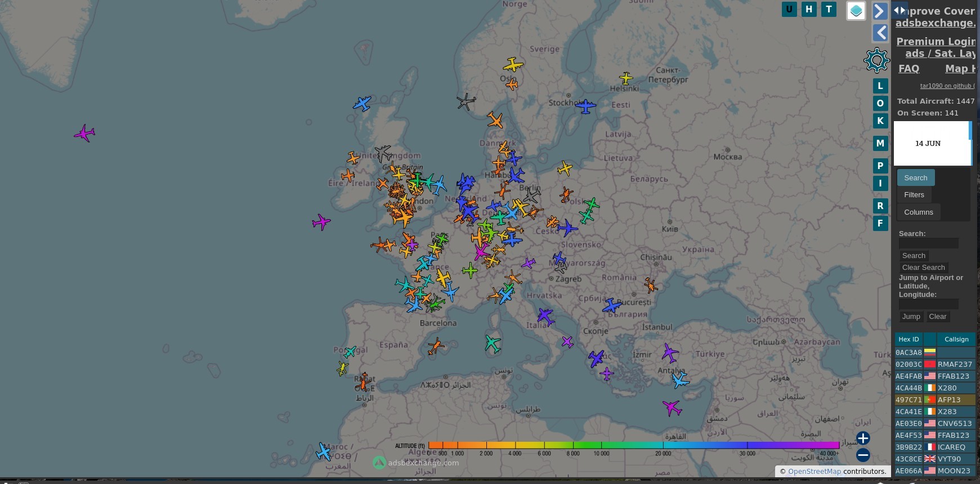Open the FAQ link
This screenshot has height=484, width=980.
pos(909,69)
